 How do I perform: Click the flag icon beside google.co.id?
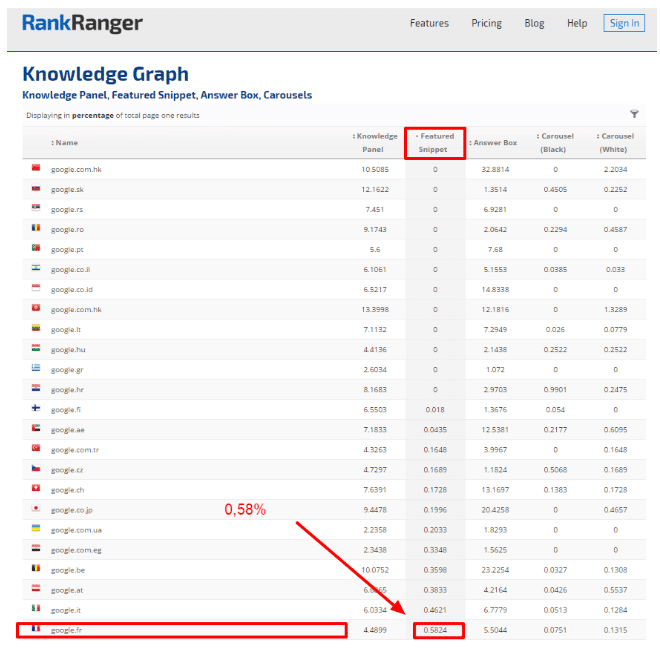[x=36, y=288]
